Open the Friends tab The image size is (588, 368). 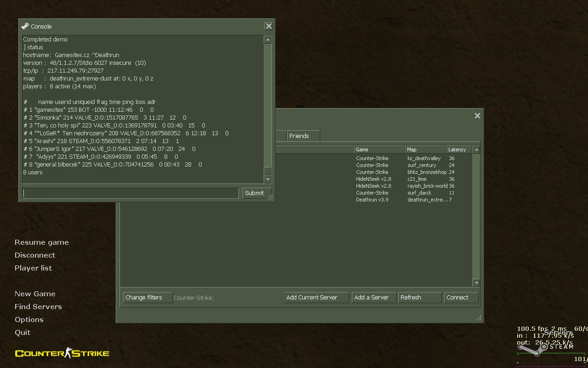pos(303,136)
